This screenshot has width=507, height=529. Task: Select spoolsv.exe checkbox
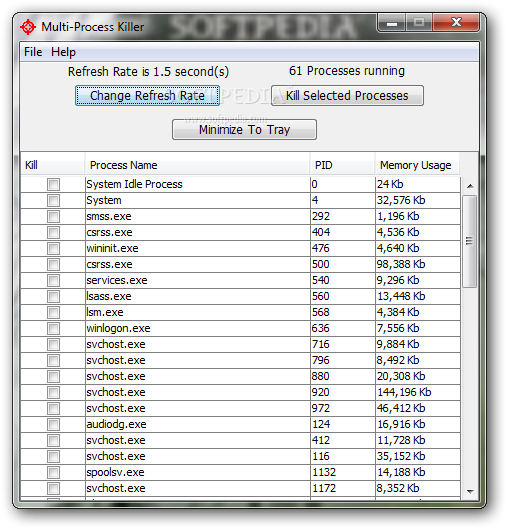pyautogui.click(x=53, y=473)
